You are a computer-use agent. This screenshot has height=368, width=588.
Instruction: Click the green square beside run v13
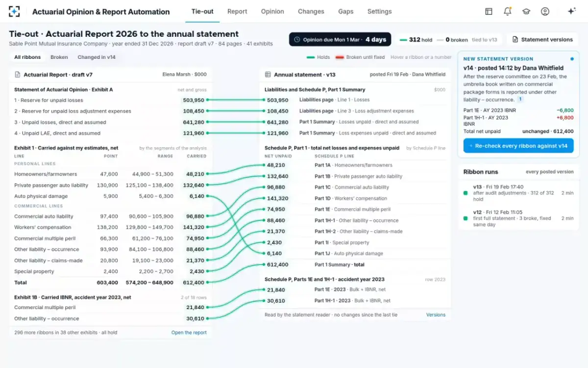(465, 193)
